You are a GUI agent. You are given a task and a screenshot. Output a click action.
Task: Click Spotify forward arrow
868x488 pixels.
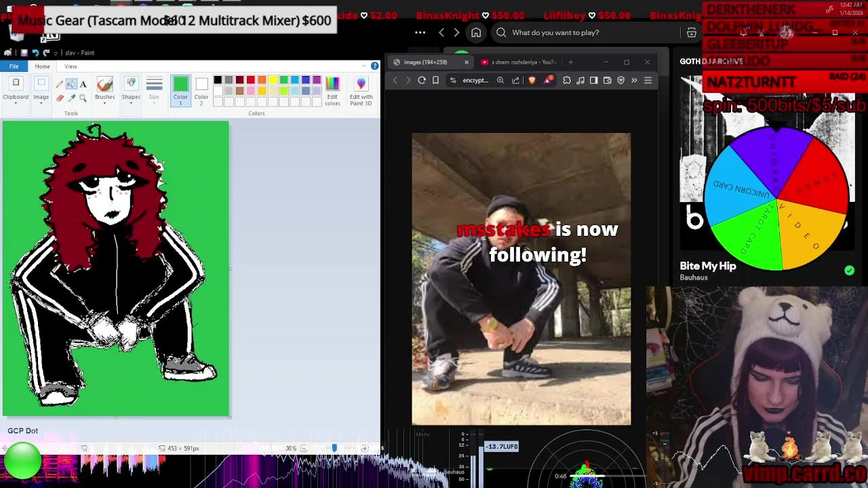[x=456, y=33]
